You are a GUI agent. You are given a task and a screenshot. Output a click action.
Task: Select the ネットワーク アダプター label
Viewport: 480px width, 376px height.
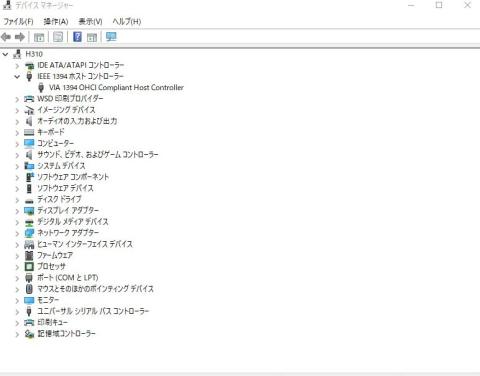point(68,233)
